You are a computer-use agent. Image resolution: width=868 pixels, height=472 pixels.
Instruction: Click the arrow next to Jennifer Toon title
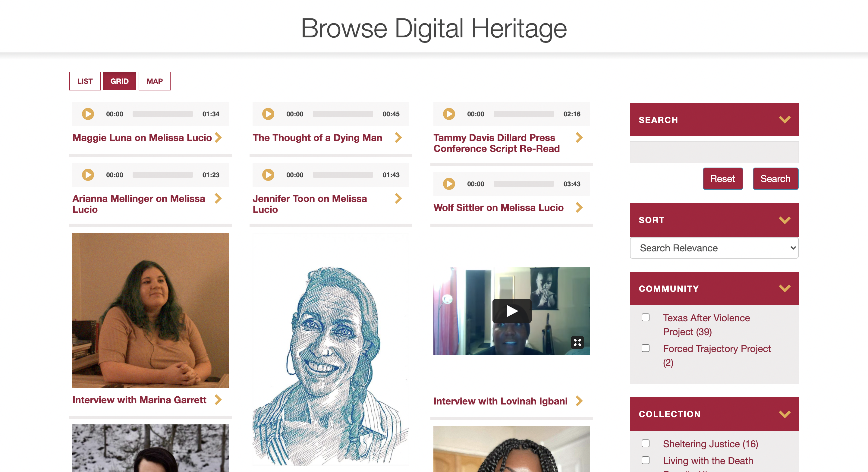point(398,198)
